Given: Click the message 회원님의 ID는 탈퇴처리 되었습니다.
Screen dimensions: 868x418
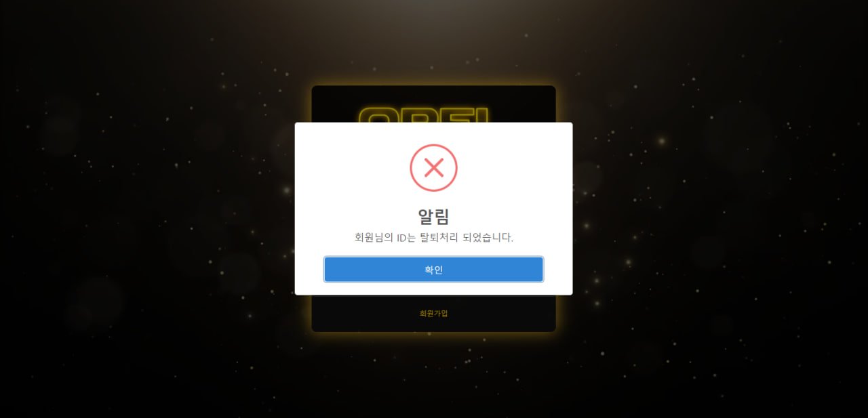Looking at the screenshot, I should point(433,238).
